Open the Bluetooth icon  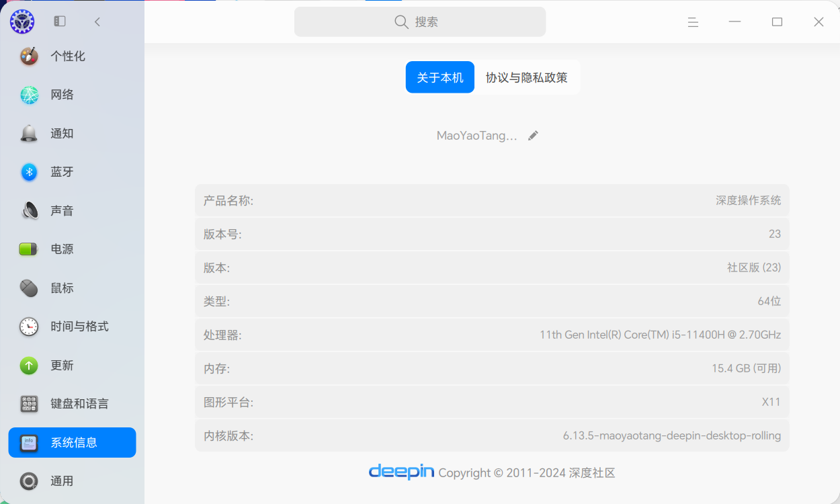(29, 172)
